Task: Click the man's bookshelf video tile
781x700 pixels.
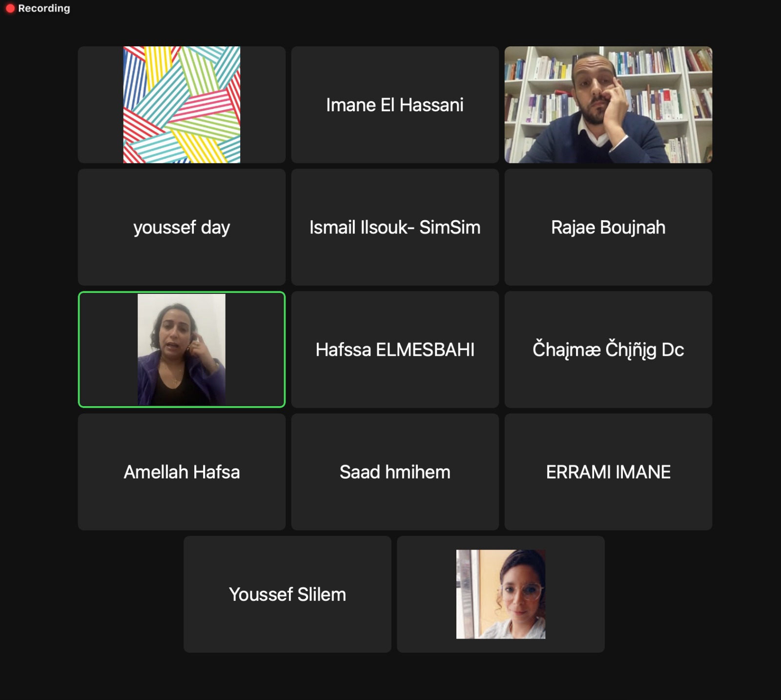Action: 608,104
